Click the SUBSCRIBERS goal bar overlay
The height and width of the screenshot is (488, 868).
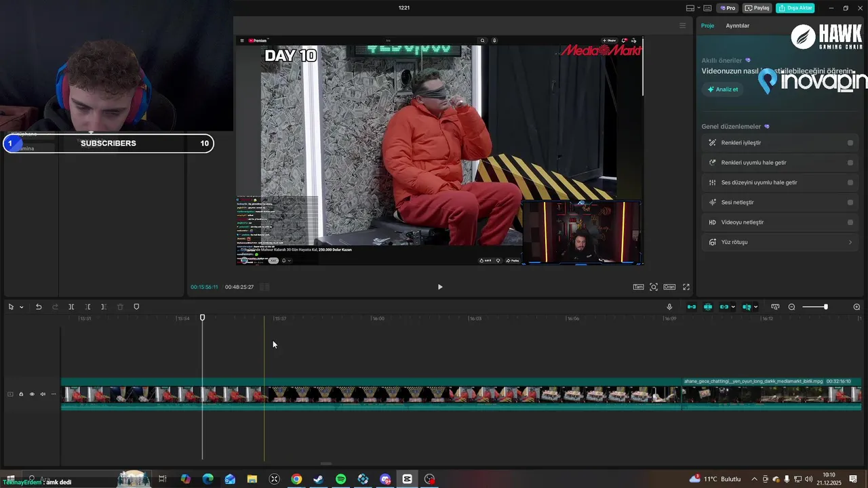[108, 143]
